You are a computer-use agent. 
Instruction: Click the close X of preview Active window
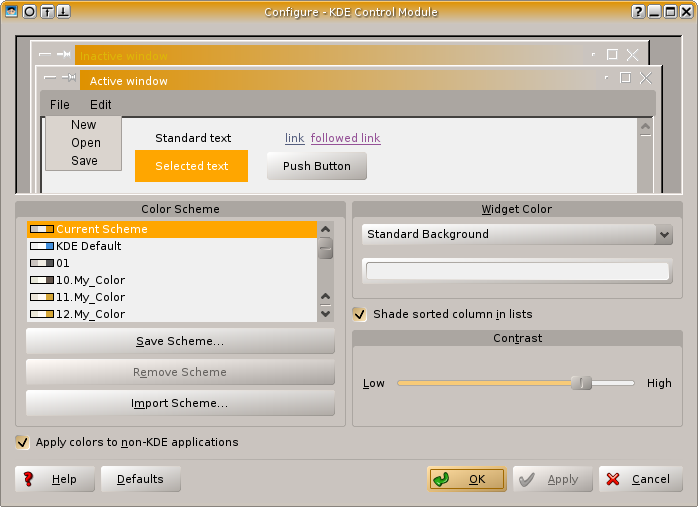pos(645,78)
